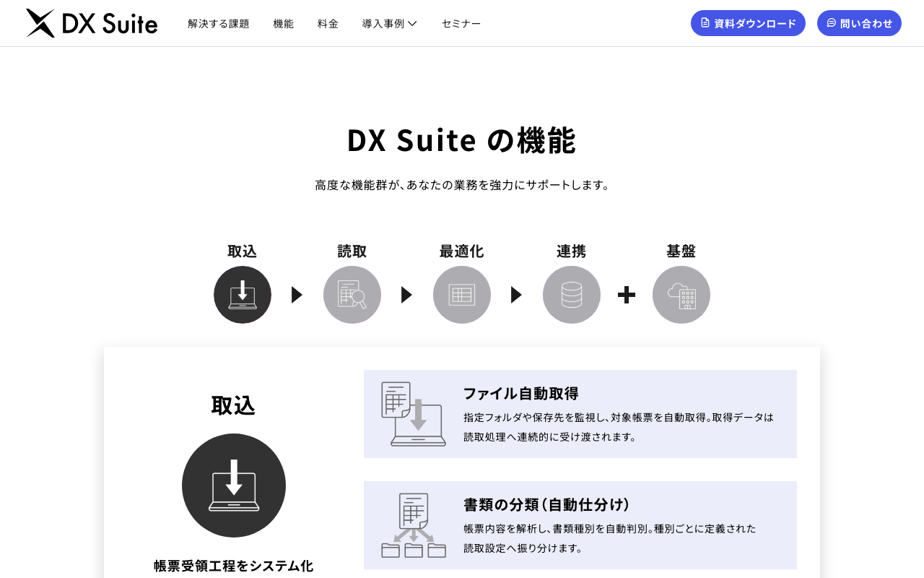Expand the 導入事例 dropdown
The height and width of the screenshot is (578, 924).
(x=390, y=23)
